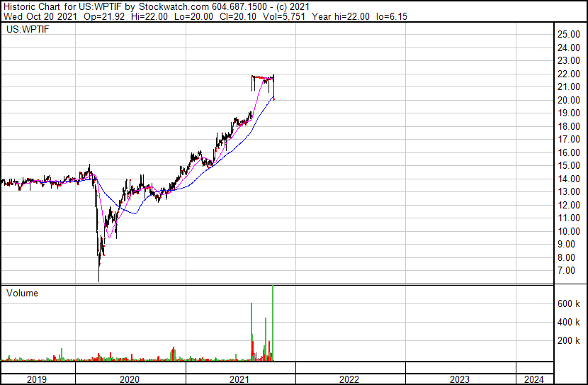The height and width of the screenshot is (385, 588).
Task: Click the tallest green volume bar
Action: click(273, 323)
